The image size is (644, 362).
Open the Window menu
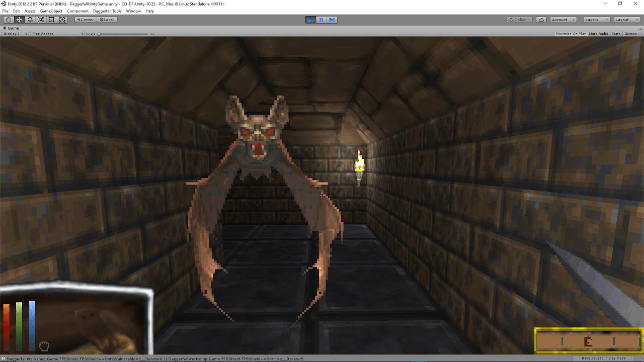click(133, 11)
